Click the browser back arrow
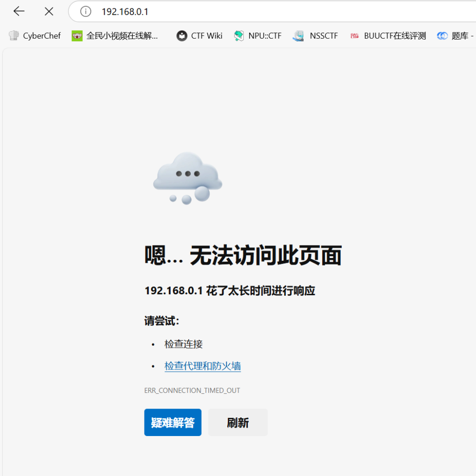 point(19,11)
